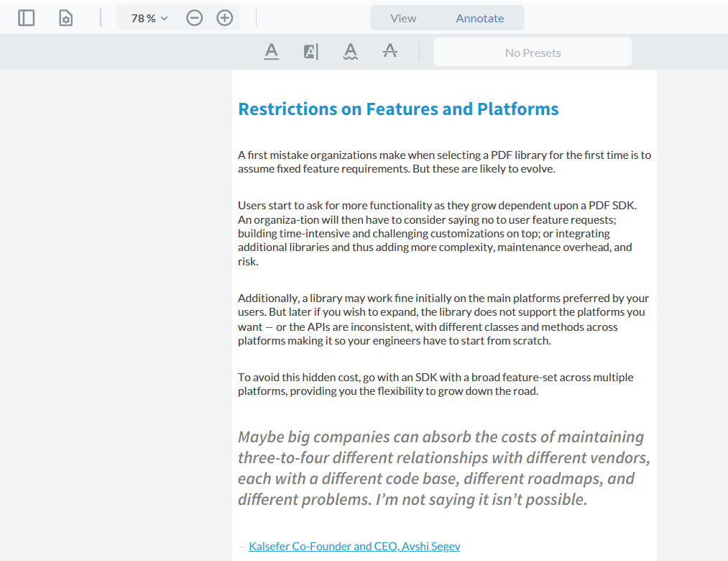Select the strikethrough text tool
728x561 pixels.
coord(390,52)
